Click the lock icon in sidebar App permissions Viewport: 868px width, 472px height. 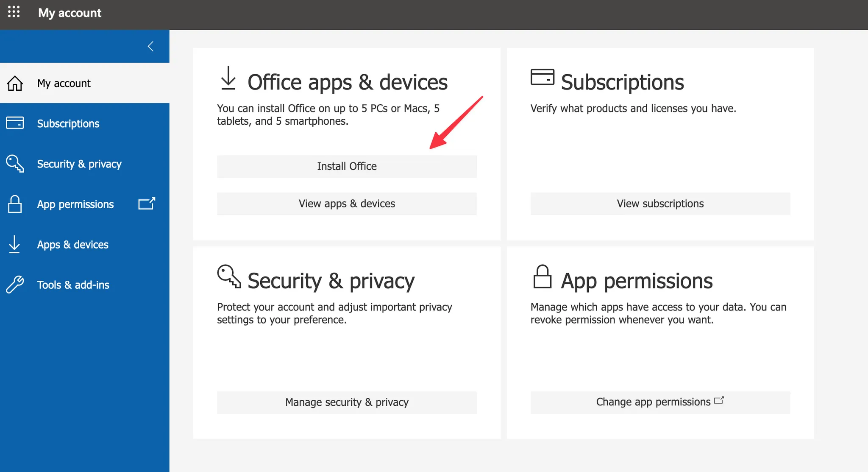coord(15,204)
